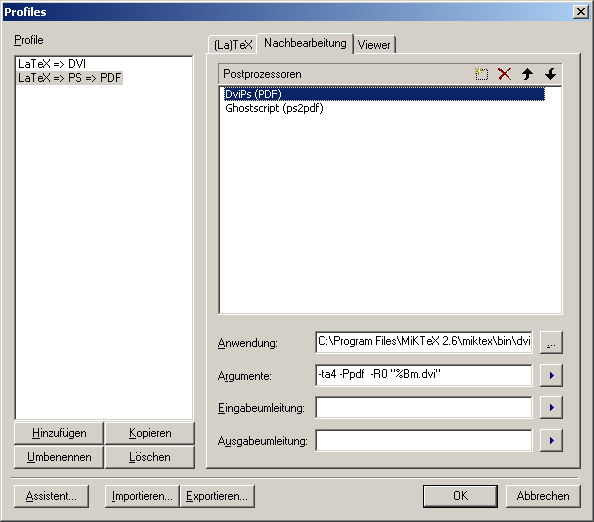This screenshot has height=522, width=594.
Task: Browse for Anwendung executable path
Action: pyautogui.click(x=551, y=342)
